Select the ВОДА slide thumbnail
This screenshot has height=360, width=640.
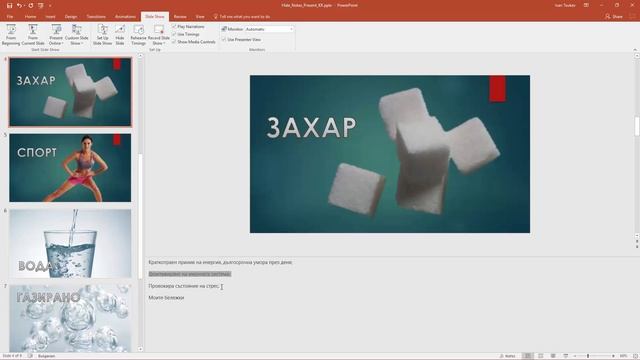pyautogui.click(x=70, y=244)
